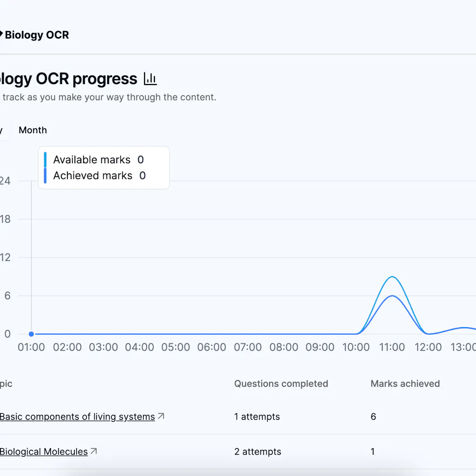
Task: Switch to the Month view tab
Action: (x=33, y=130)
